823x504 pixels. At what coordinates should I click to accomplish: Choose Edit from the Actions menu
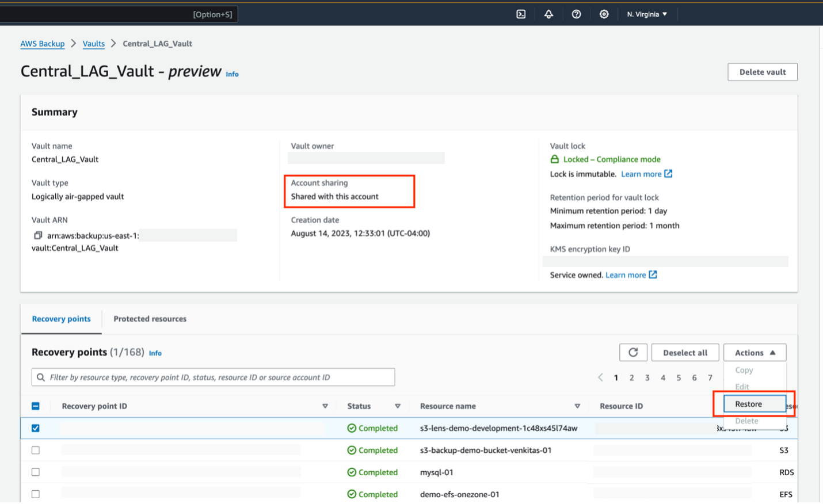[x=742, y=387]
